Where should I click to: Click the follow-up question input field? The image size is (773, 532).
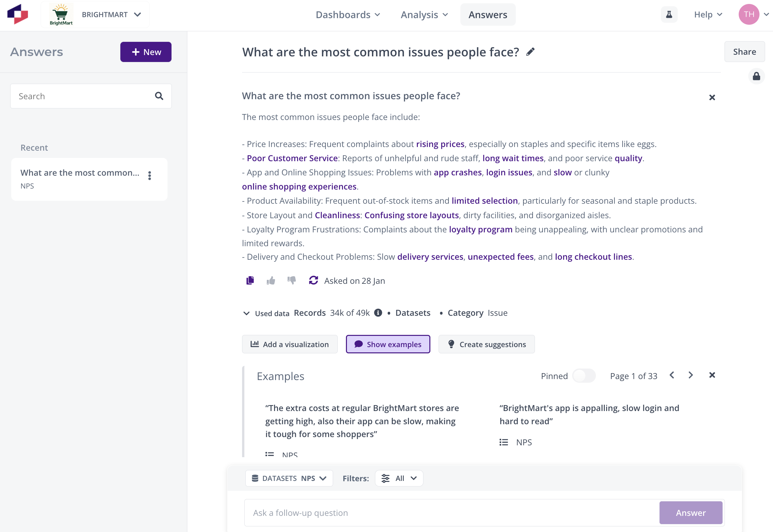pos(452,513)
